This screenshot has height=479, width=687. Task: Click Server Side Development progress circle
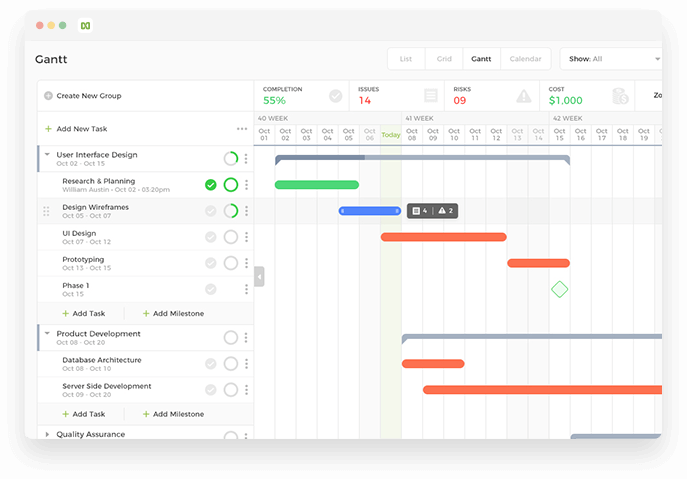(231, 390)
